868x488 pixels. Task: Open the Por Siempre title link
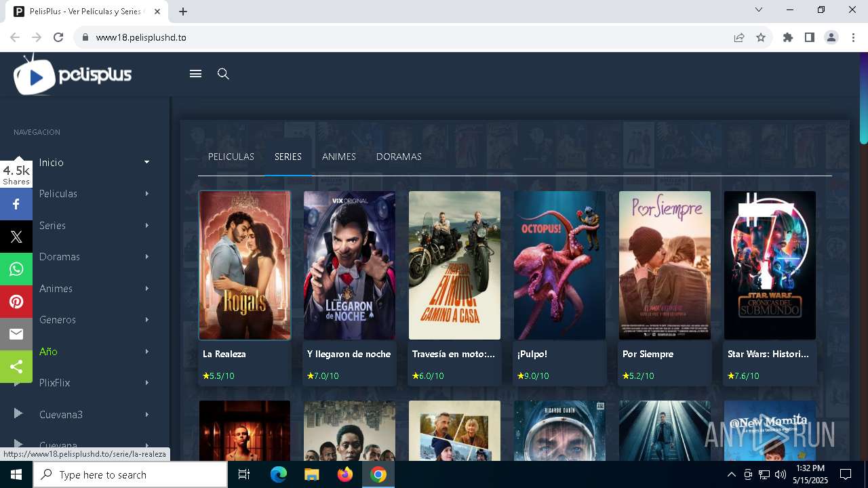(x=648, y=354)
